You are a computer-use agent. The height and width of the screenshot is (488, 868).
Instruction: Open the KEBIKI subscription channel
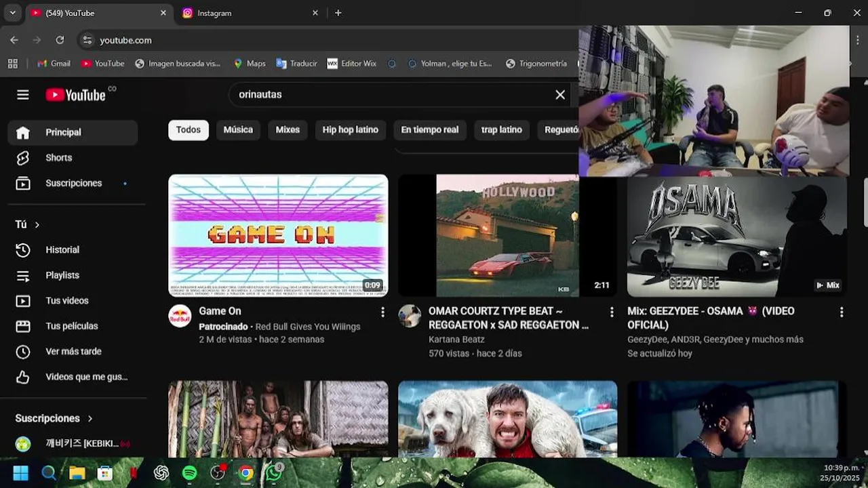73,444
